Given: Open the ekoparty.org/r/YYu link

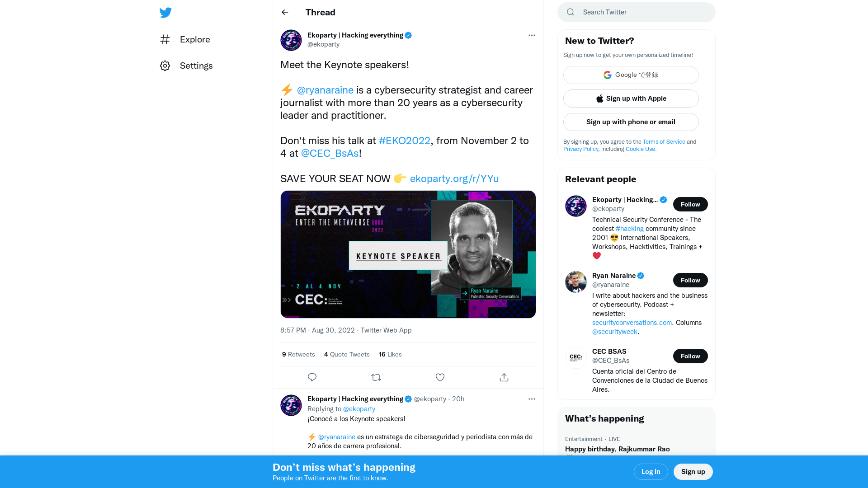Looking at the screenshot, I should pos(454,178).
